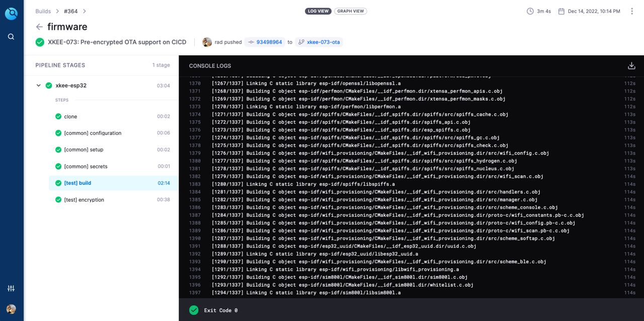Click the Exit Code 0 text
The height and width of the screenshot is (321, 644).
(x=221, y=310)
